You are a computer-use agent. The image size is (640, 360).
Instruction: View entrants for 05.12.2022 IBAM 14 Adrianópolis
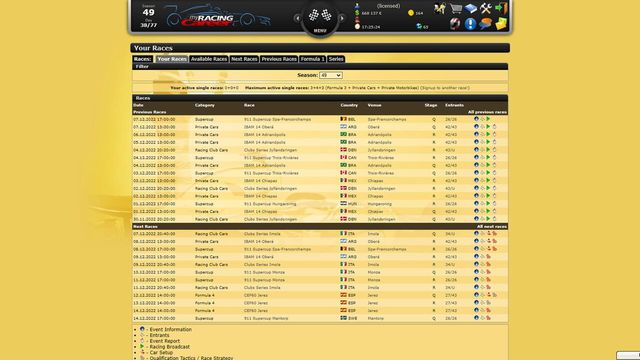tap(482, 142)
